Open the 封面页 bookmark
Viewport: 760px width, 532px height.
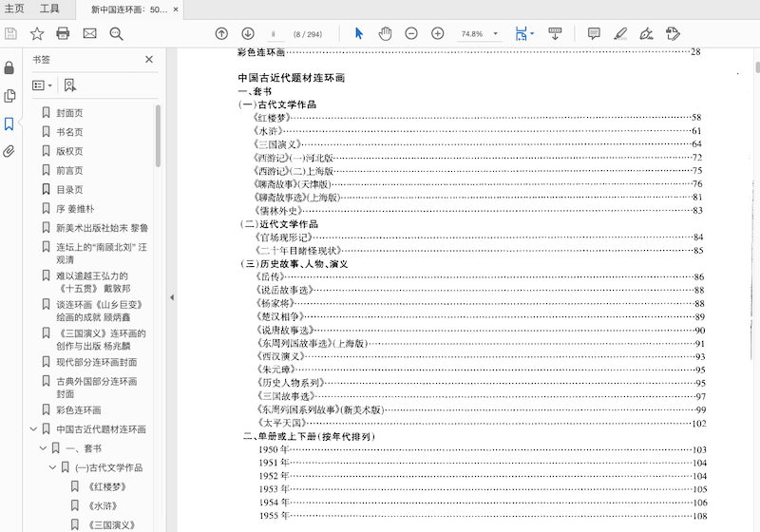(69, 113)
